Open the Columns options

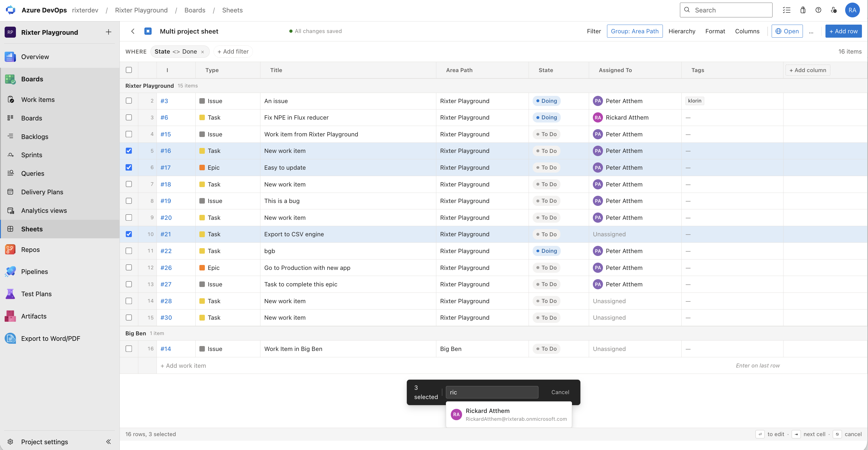click(747, 31)
